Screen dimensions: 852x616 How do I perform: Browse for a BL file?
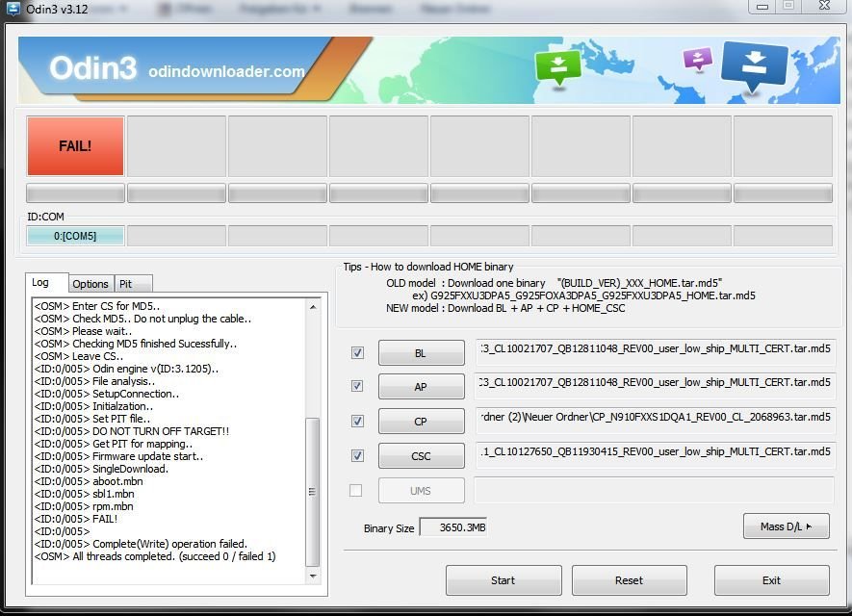tap(421, 353)
